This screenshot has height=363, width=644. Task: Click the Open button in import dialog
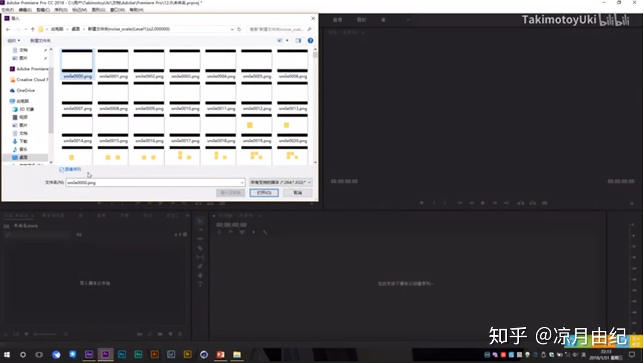(264, 193)
